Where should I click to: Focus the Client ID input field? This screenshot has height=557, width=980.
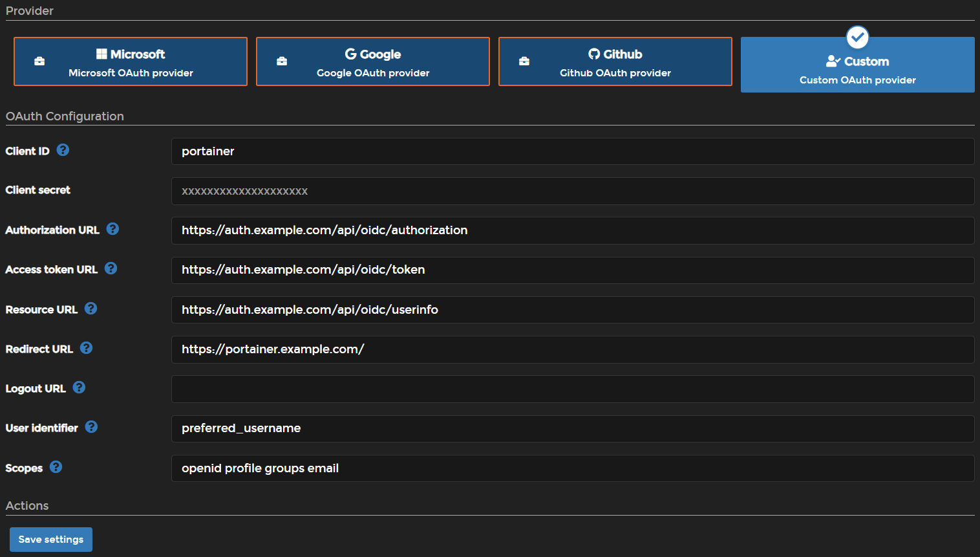(x=572, y=151)
